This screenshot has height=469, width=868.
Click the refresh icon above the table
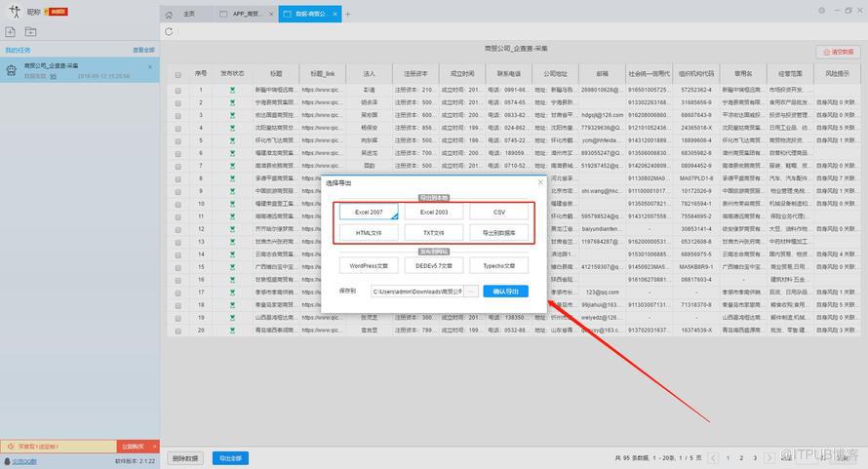[x=169, y=31]
